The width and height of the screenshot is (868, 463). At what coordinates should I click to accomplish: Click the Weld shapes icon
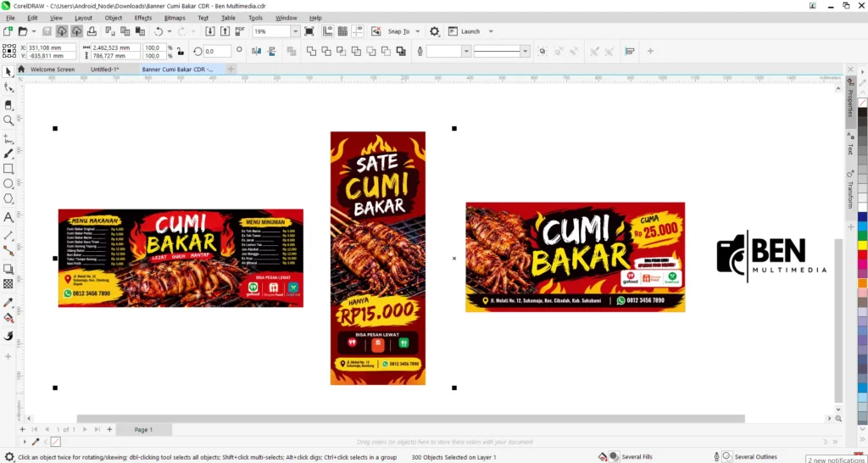coord(312,52)
